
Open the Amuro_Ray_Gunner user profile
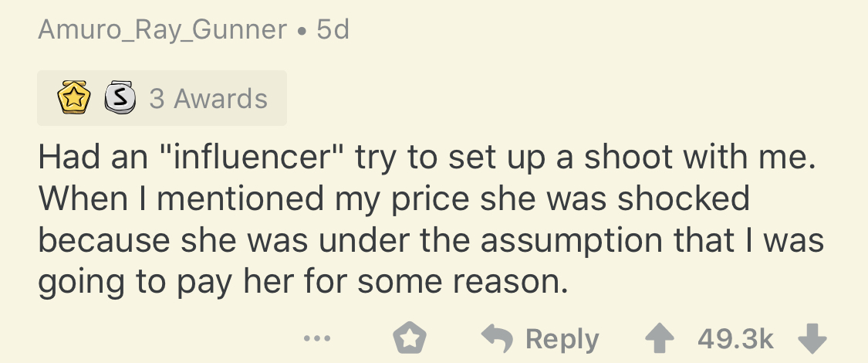[162, 29]
